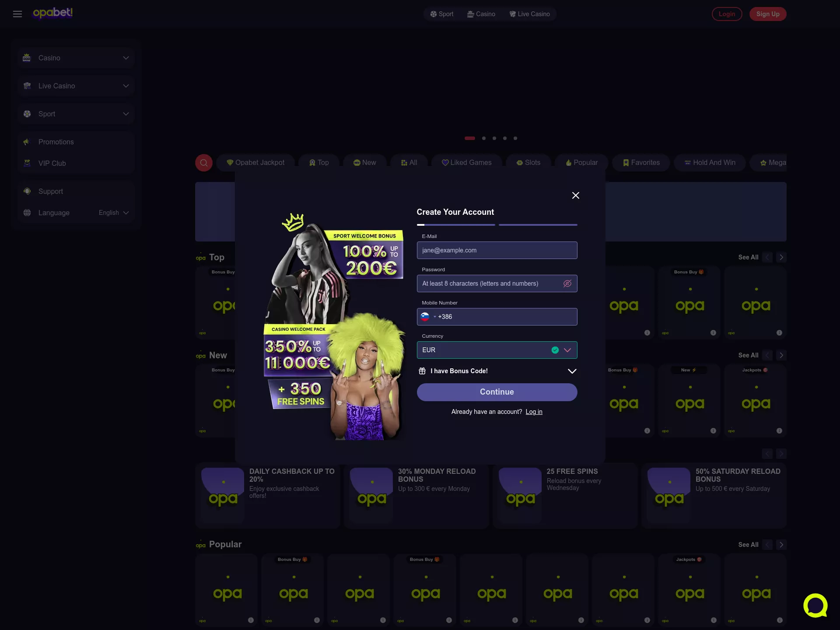840x630 pixels.
Task: Open info icon on last Popular game
Action: (780, 620)
